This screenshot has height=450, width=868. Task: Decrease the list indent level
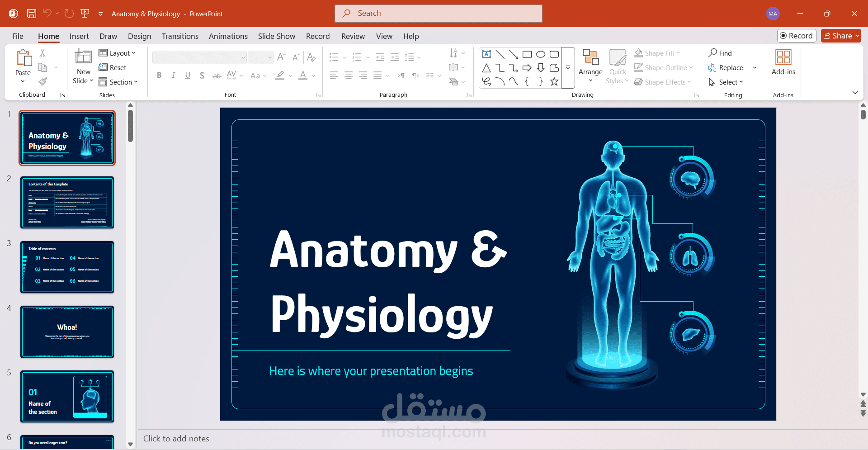click(x=380, y=57)
